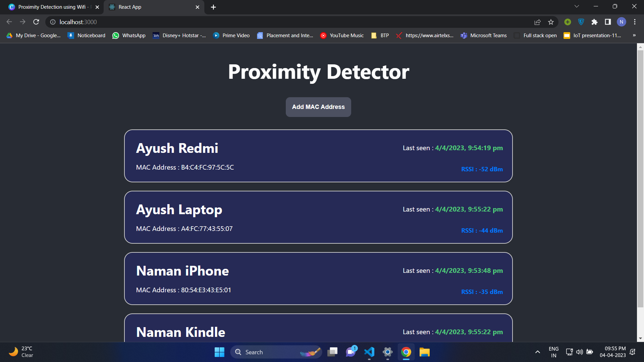
Task: Open File Explorer from the taskbar
Action: 424,352
